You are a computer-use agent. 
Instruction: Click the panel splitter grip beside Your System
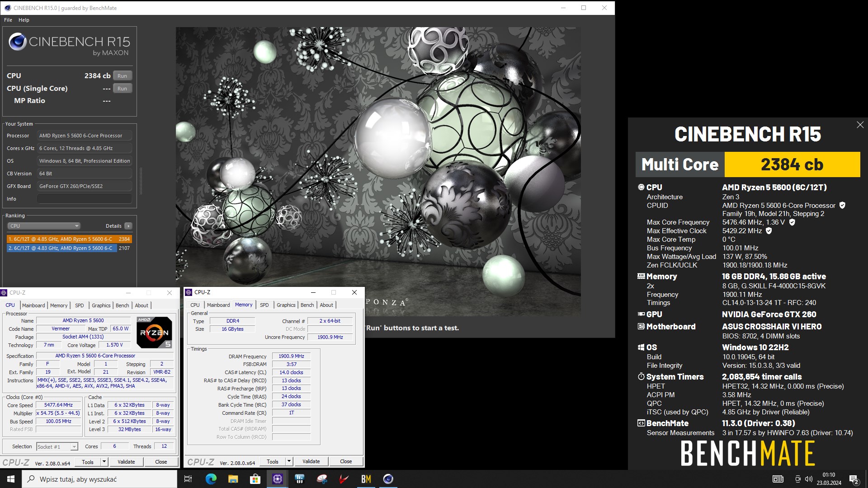(141, 181)
